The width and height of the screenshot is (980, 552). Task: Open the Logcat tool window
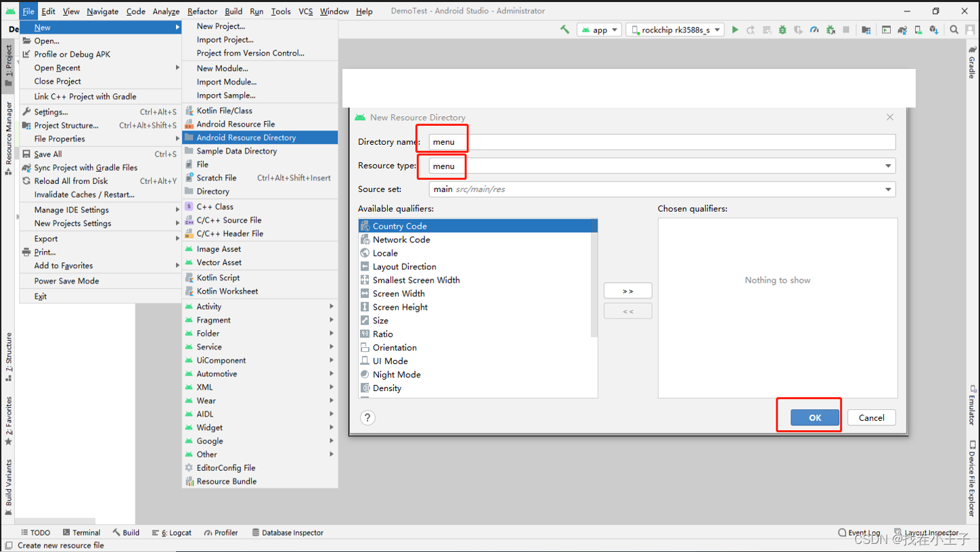(172, 532)
